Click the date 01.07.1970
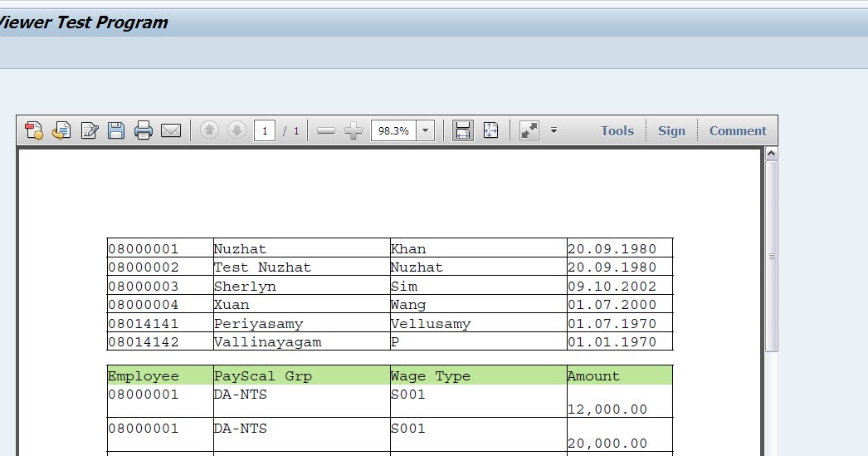Viewport: 868px width, 456px height. (x=612, y=324)
